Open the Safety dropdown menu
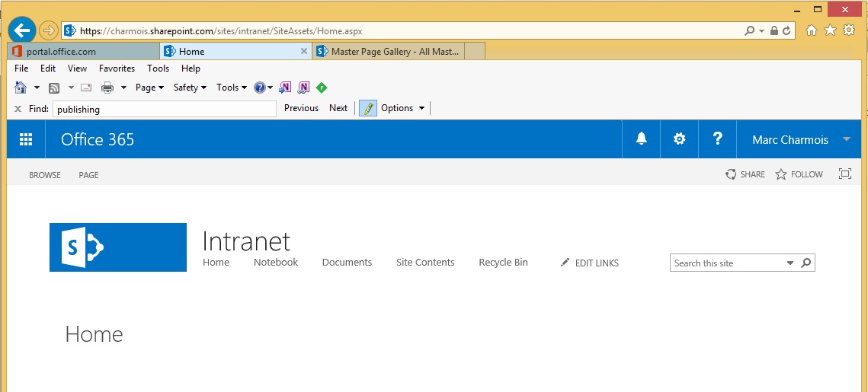The image size is (868, 392). coord(190,88)
